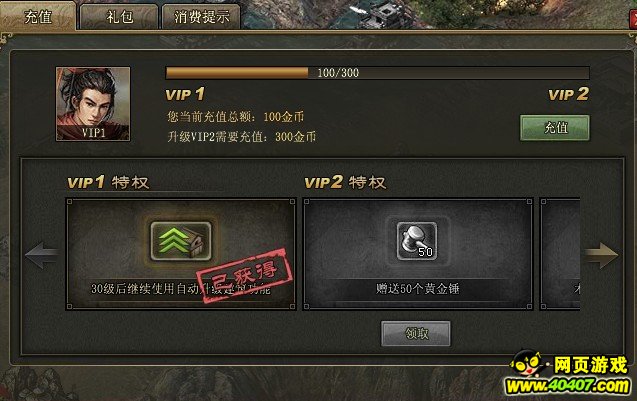
Task: Click the red 已获得 stamp
Action: [x=245, y=276]
